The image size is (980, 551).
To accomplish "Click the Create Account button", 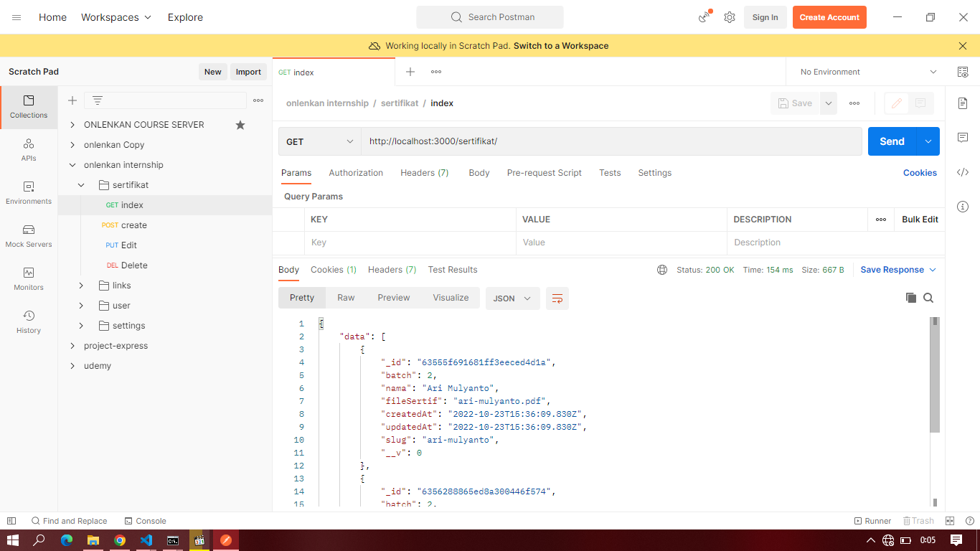I will 829,17.
